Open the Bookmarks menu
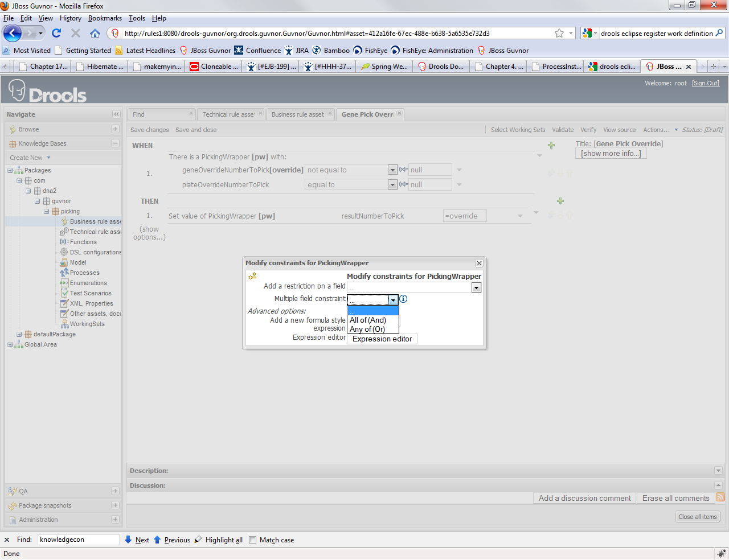This screenshot has width=729, height=560. 105,18
